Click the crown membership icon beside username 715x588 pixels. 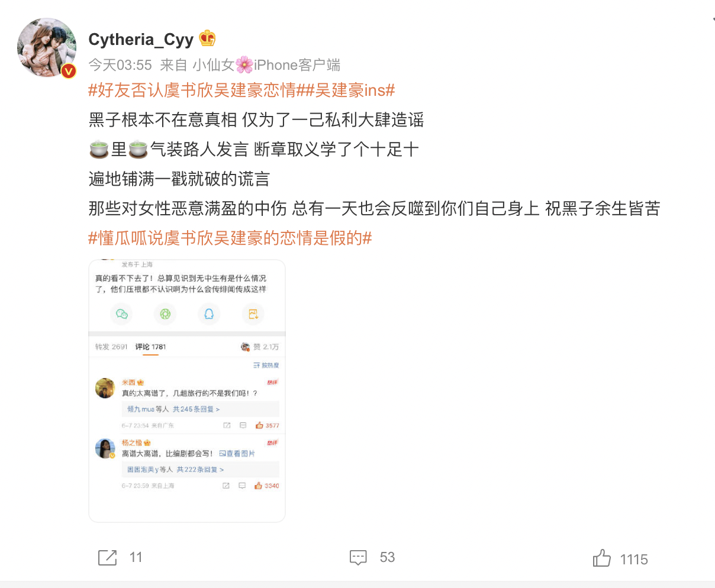(207, 38)
